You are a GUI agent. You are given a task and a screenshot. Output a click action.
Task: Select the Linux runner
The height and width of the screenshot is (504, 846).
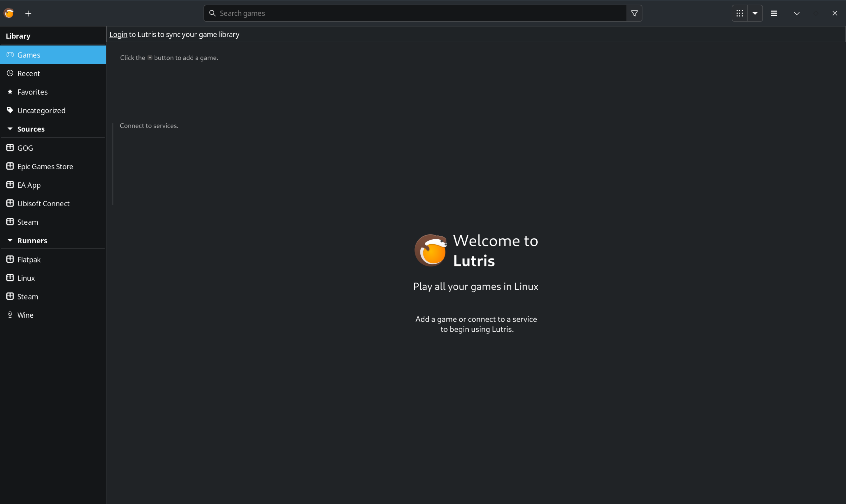[53, 278]
